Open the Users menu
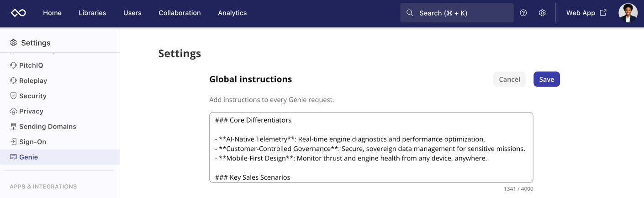 click(132, 13)
